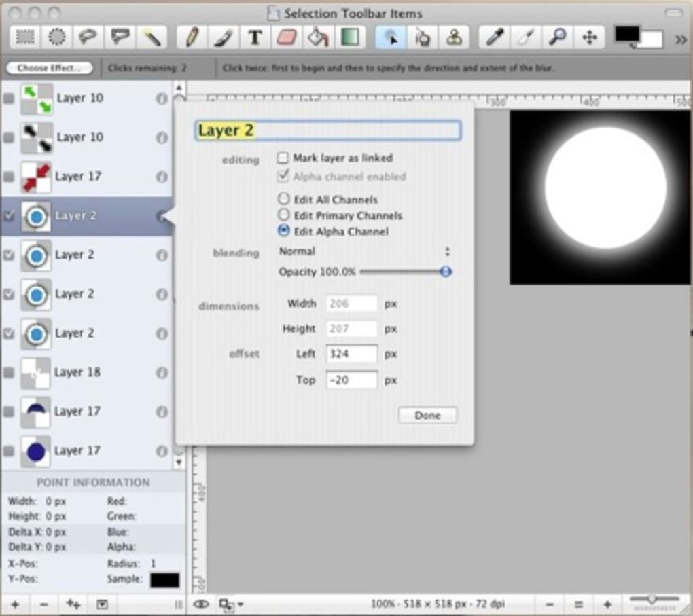Open info for Layer 10 with green arrows
Viewport: 693px width, 616px height.
(162, 98)
